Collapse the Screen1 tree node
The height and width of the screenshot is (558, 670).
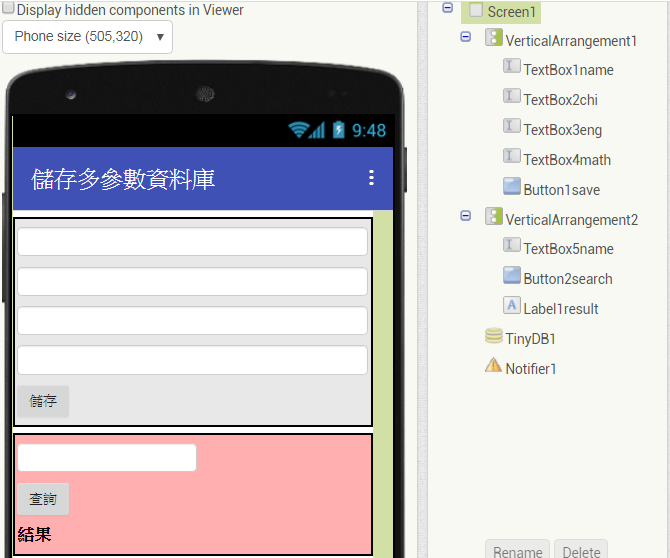click(447, 8)
